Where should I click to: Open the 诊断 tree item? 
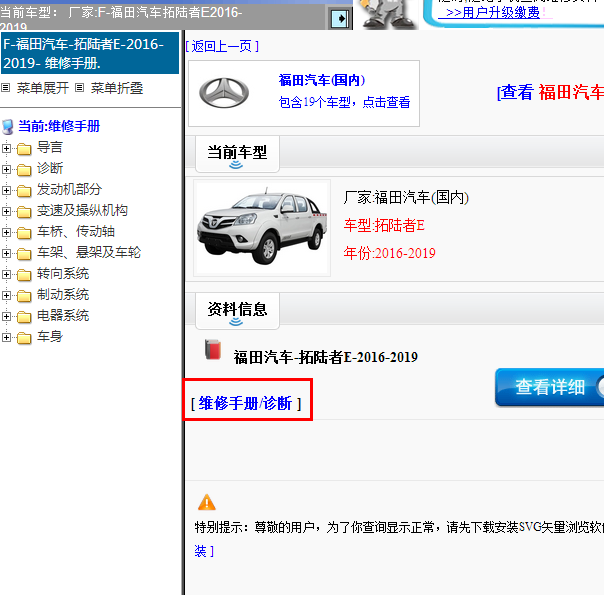pos(50,168)
